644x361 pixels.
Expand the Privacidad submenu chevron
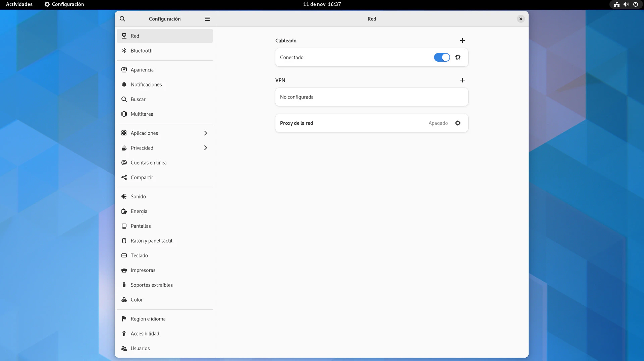click(x=206, y=148)
